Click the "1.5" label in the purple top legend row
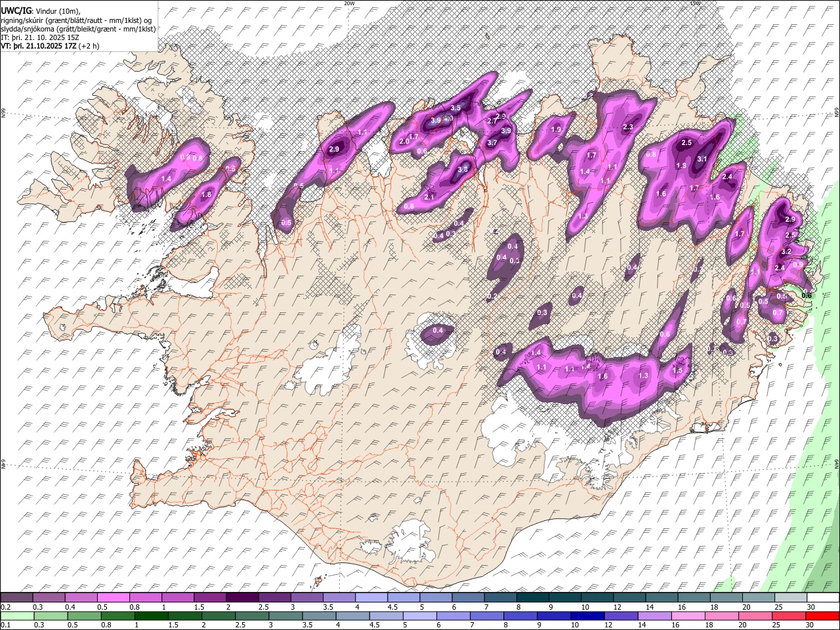 tap(199, 607)
